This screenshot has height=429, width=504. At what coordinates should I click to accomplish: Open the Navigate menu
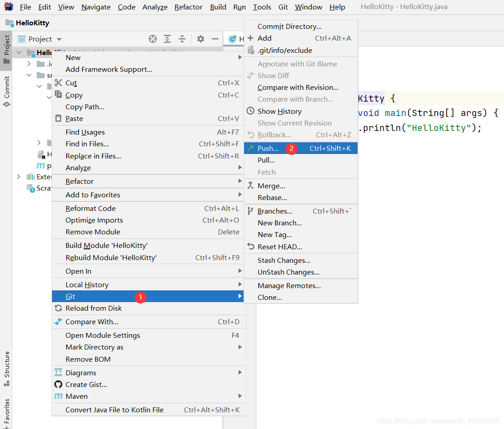(96, 7)
